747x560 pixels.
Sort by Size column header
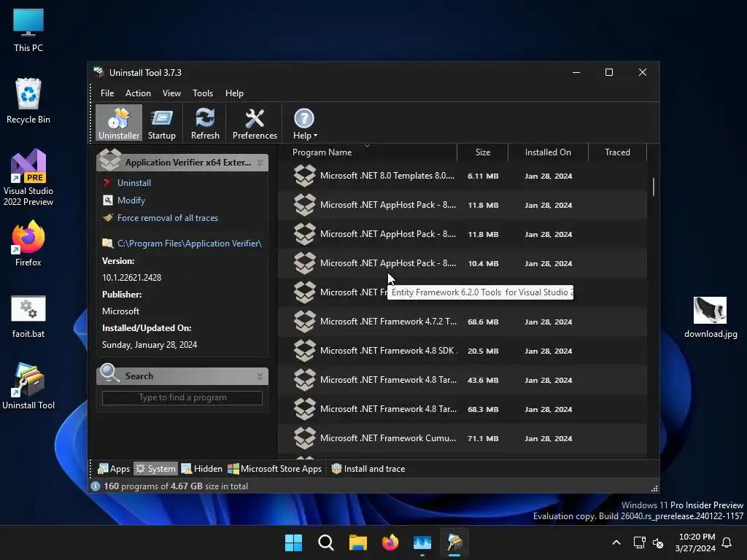click(x=482, y=152)
